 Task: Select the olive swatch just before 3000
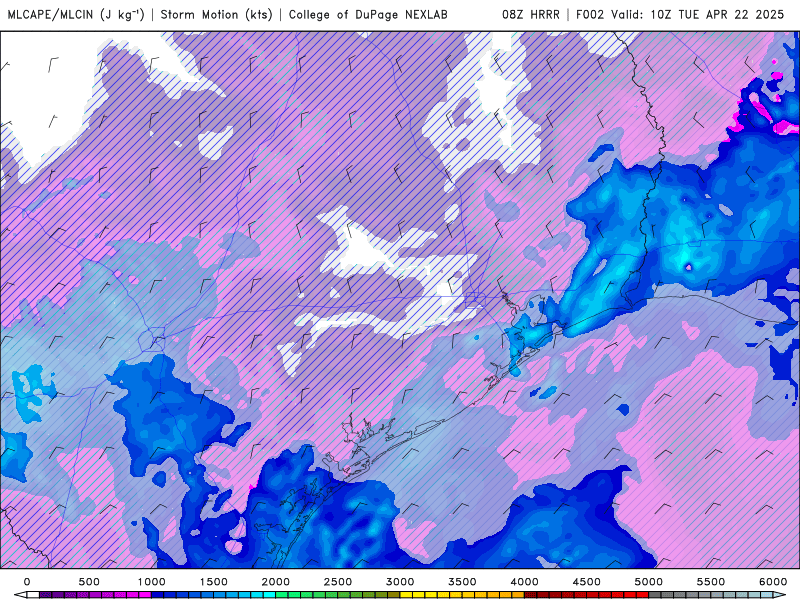pyautogui.click(x=394, y=595)
